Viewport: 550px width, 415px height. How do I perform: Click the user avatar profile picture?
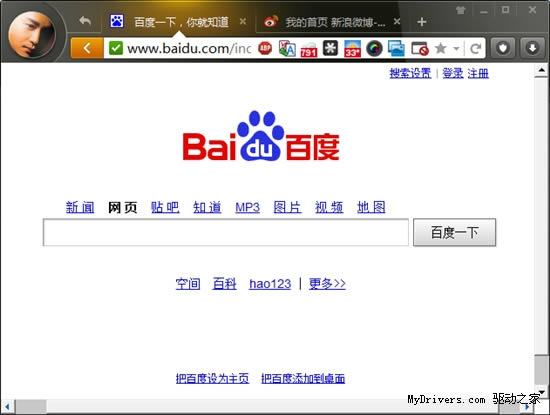32,34
